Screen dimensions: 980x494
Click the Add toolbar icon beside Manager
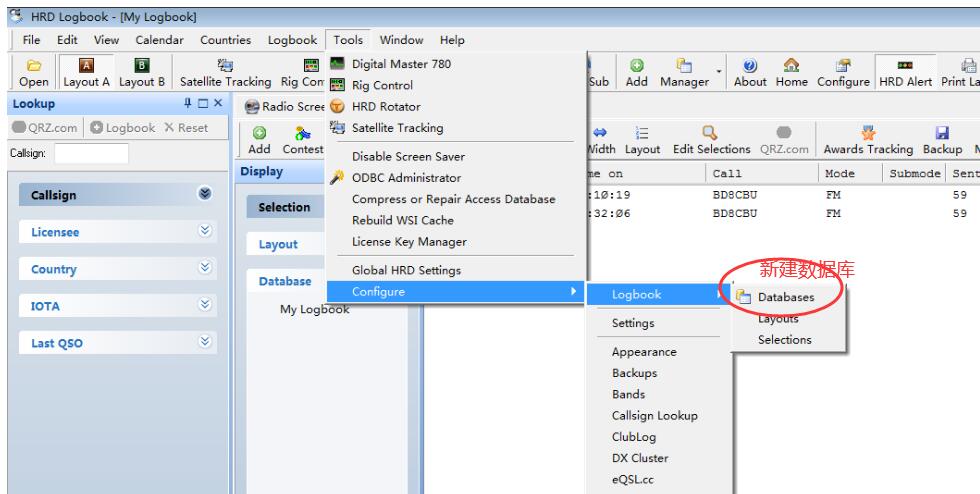[x=636, y=73]
